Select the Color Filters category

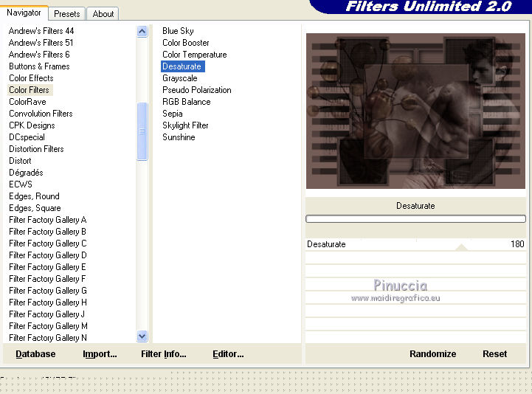tap(30, 90)
